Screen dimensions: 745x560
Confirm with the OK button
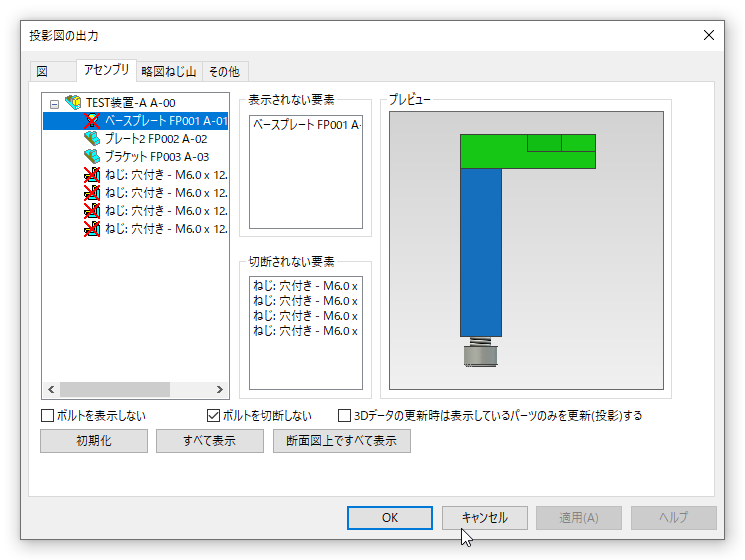coord(390,518)
